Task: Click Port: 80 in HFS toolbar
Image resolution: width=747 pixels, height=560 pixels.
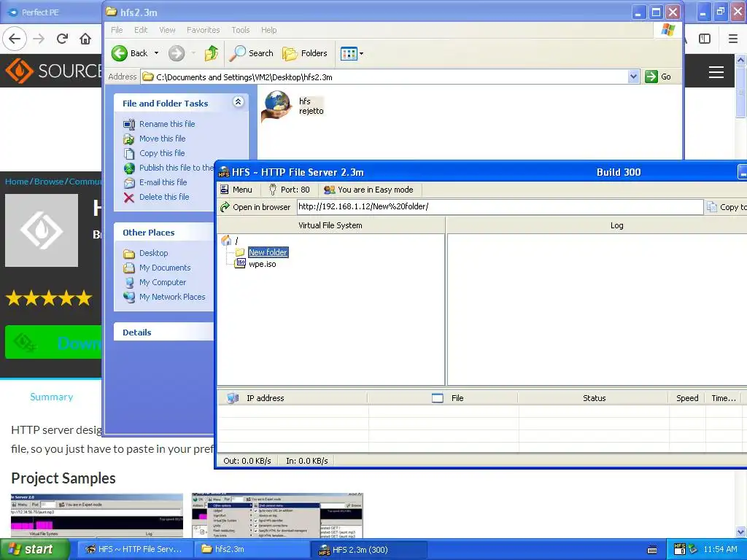Action: (x=290, y=190)
